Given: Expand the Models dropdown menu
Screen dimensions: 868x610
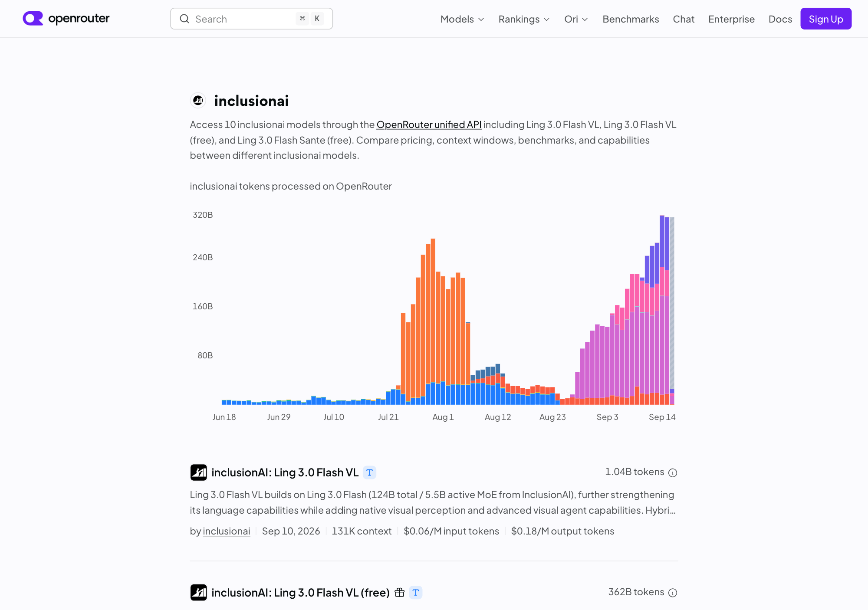Looking at the screenshot, I should [x=462, y=19].
